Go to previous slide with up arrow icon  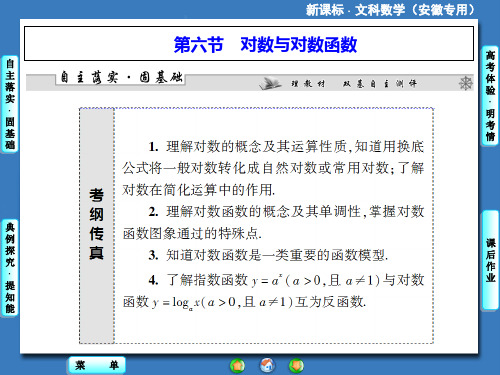[237, 366]
